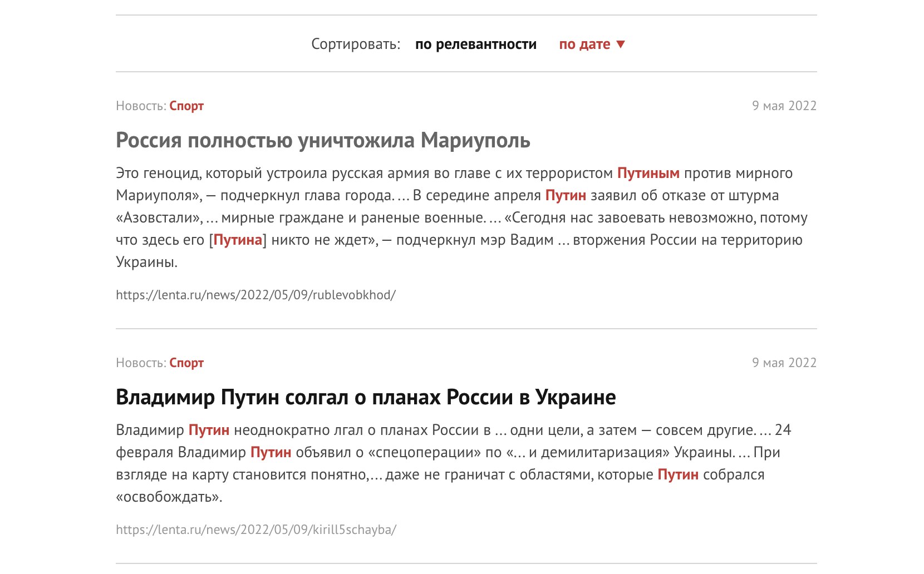Viewport: 924px width, 574px height.
Task: Click highlighted 'Путин' in second article snippet
Action: pos(210,429)
